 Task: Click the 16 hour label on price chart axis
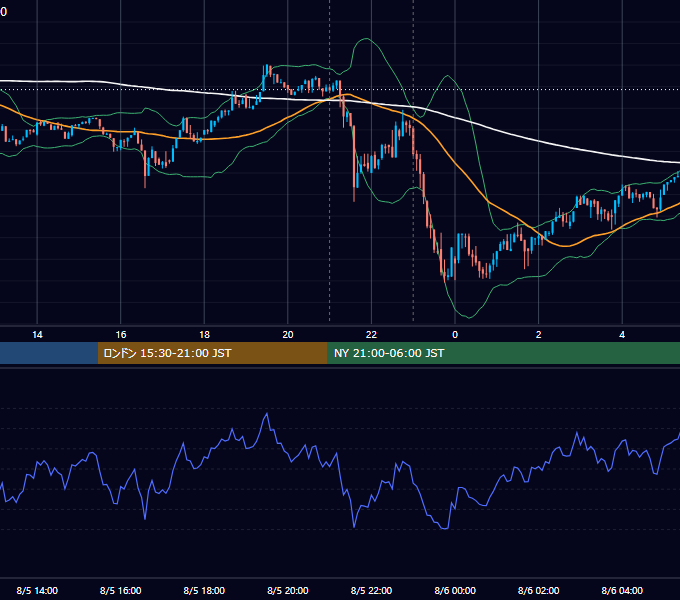point(121,335)
